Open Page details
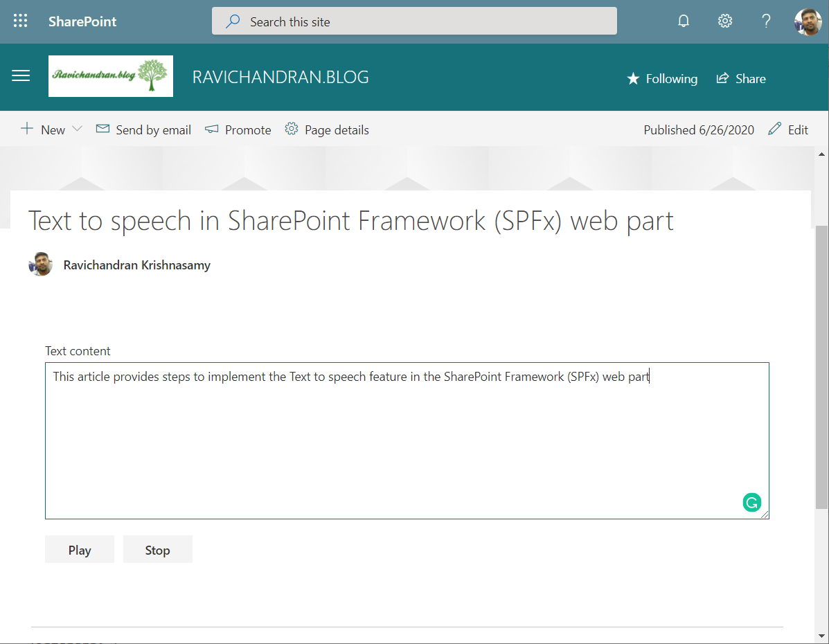 point(327,130)
